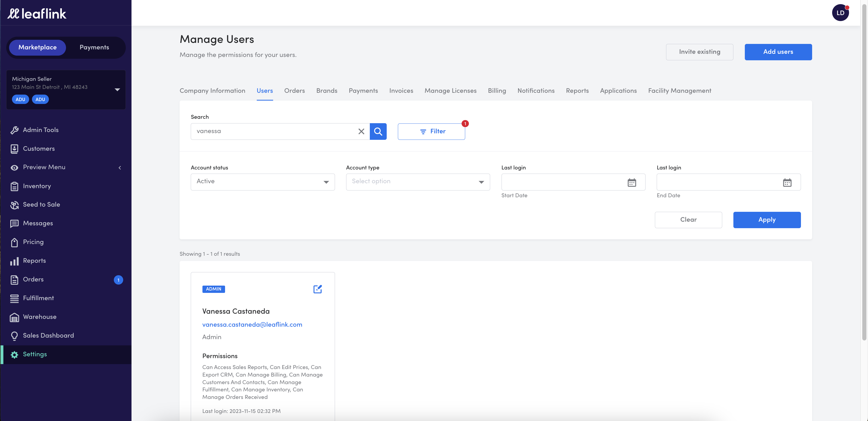
Task: Switch to the Reports tab
Action: pyautogui.click(x=577, y=91)
